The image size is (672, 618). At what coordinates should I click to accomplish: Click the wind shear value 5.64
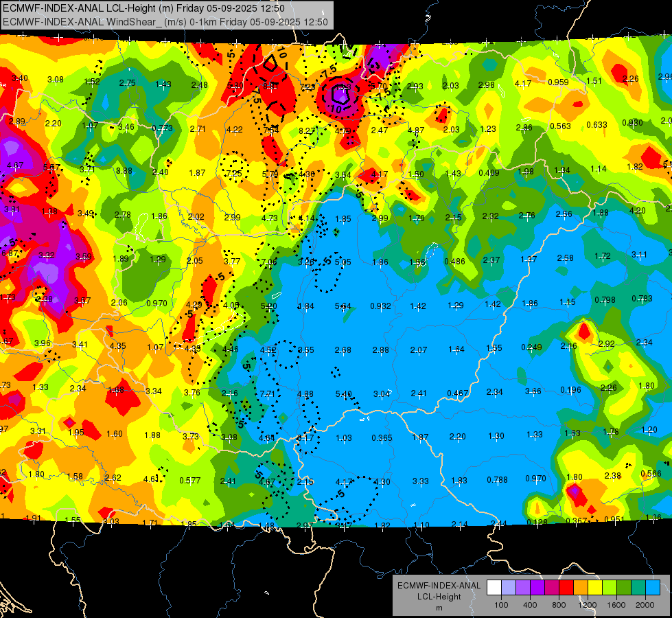(x=343, y=306)
